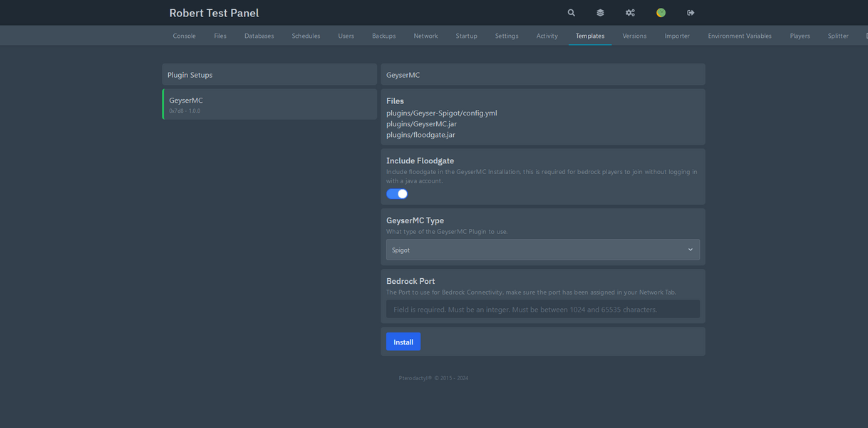Disable the Include Floodgate toggle
The height and width of the screenshot is (428, 868).
click(x=397, y=193)
